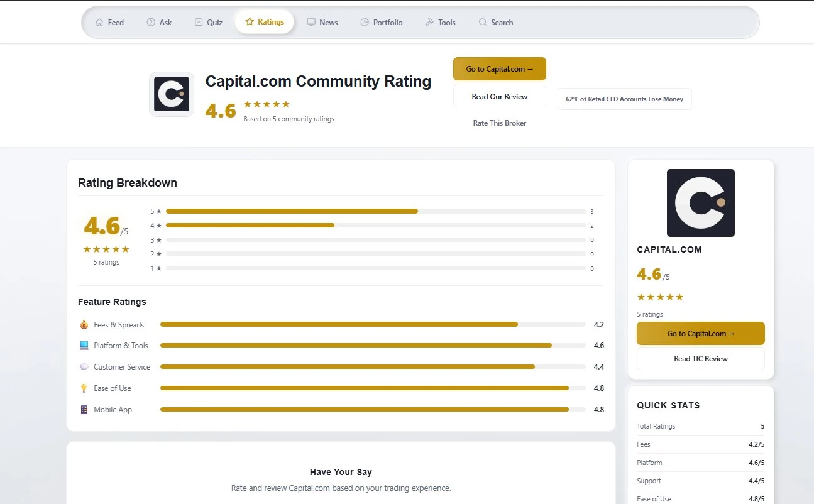Click the Capital.com logo beside the heading

pos(172,94)
